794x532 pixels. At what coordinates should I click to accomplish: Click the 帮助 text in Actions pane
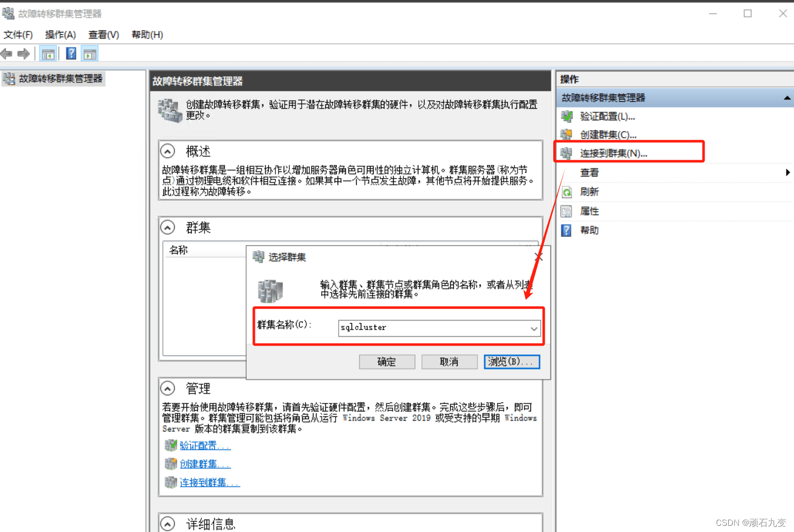point(589,230)
